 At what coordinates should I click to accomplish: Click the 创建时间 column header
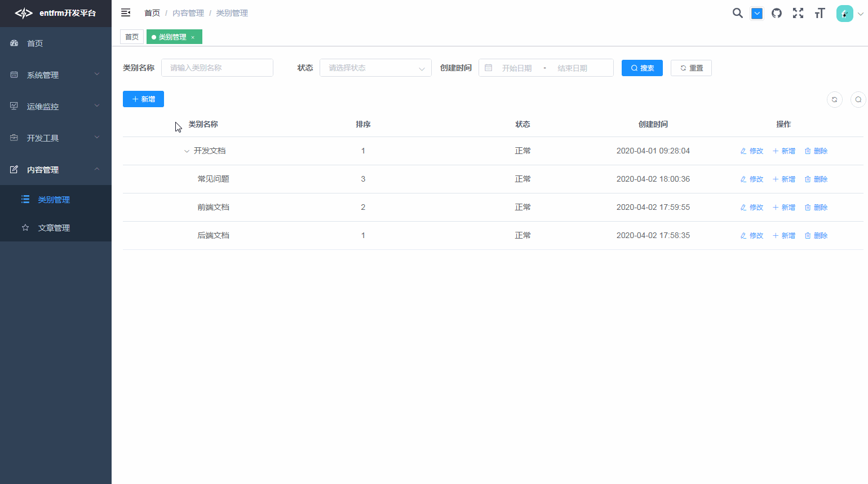pos(653,124)
